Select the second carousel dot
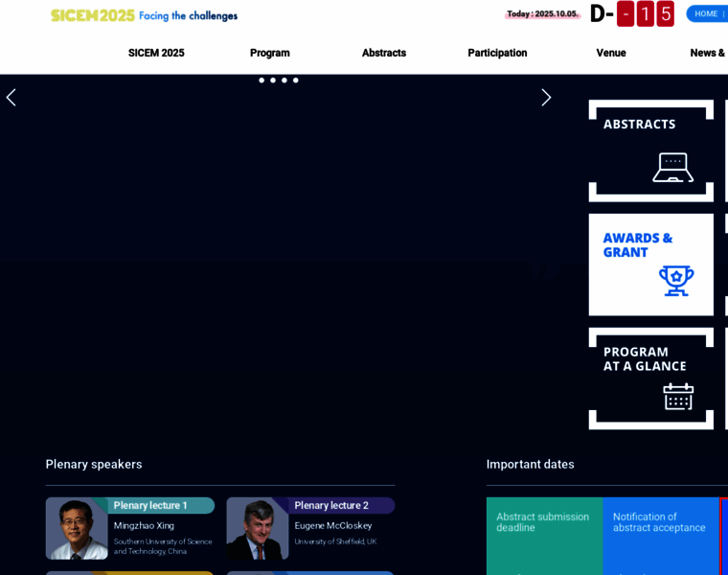Image resolution: width=728 pixels, height=575 pixels. coord(273,80)
